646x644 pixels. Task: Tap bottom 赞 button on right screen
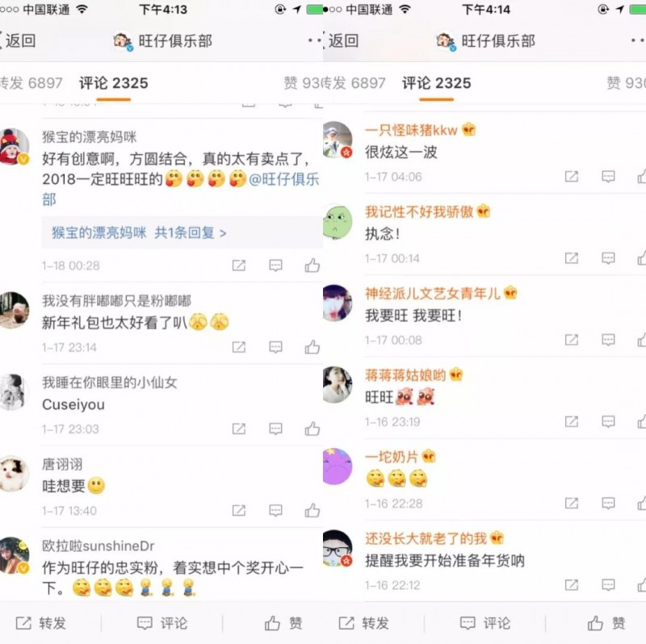point(606,623)
